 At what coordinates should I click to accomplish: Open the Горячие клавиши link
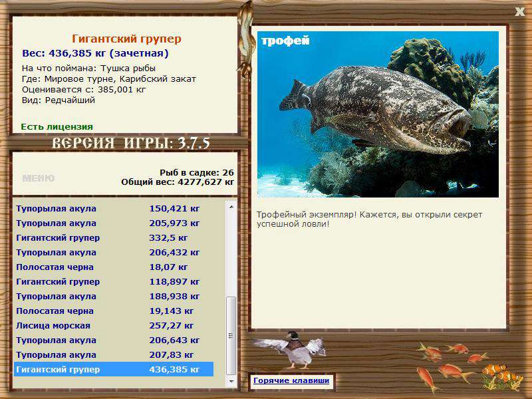[291, 380]
